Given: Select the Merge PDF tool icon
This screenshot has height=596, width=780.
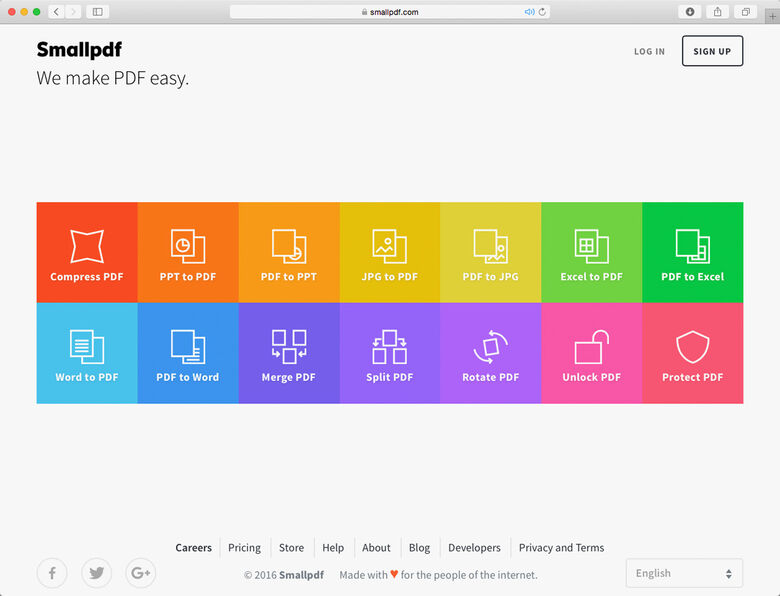Looking at the screenshot, I should (289, 346).
